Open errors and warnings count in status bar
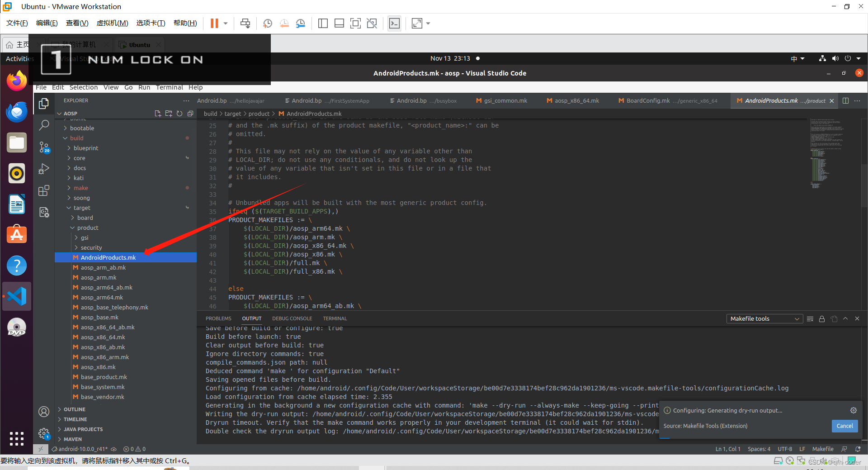 click(x=134, y=449)
